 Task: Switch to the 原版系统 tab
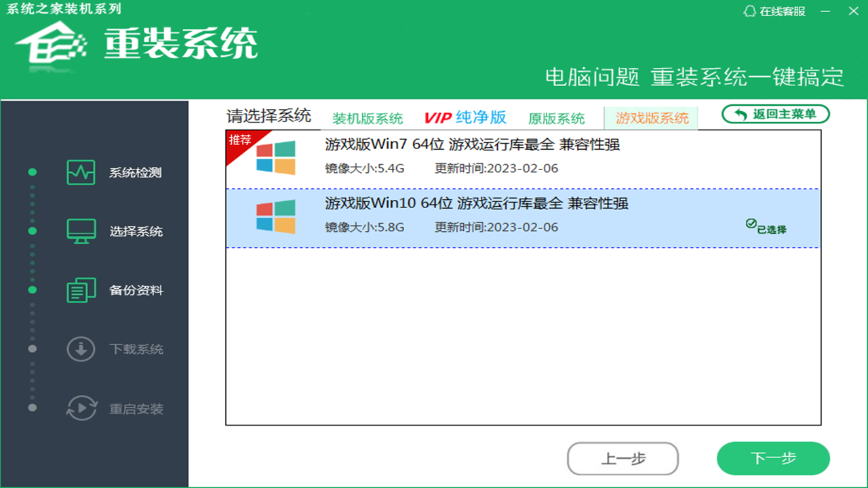coord(556,119)
